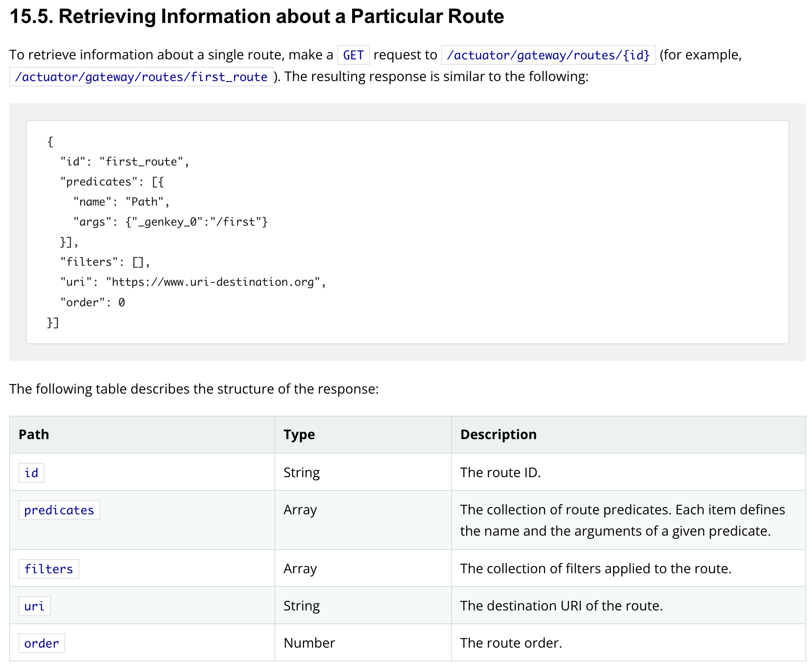Image resolution: width=812 pixels, height=666 pixels.
Task: Click the closing "}]" line at end of JSON
Action: click(53, 323)
